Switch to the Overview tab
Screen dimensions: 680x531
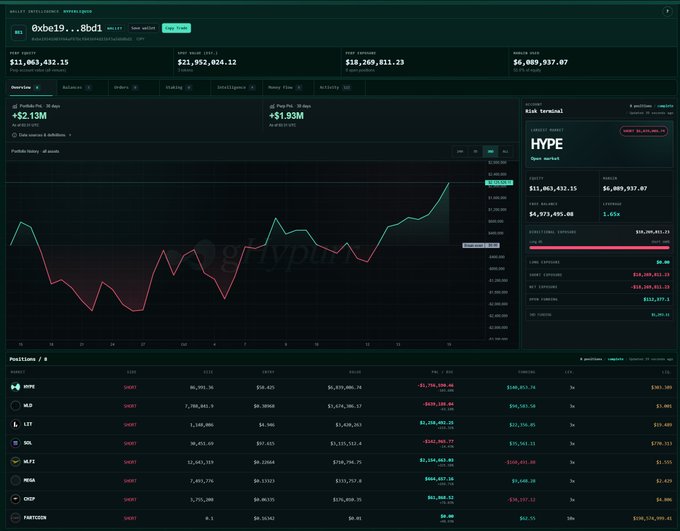tap(29, 88)
